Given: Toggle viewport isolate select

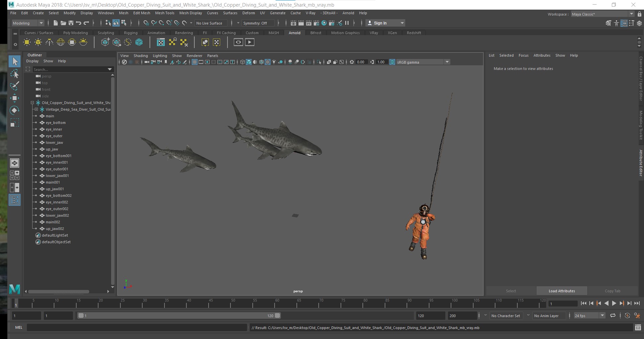Looking at the screenshot, I should point(319,62).
